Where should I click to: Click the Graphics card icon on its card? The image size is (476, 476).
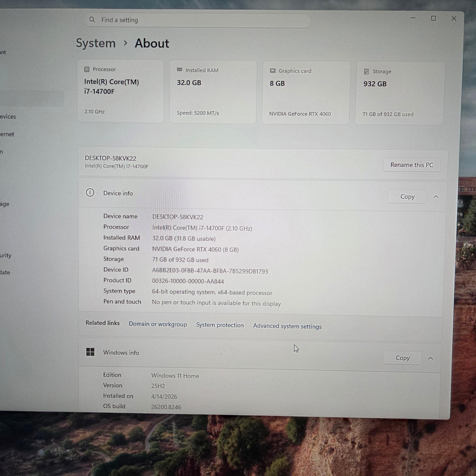[x=273, y=71]
